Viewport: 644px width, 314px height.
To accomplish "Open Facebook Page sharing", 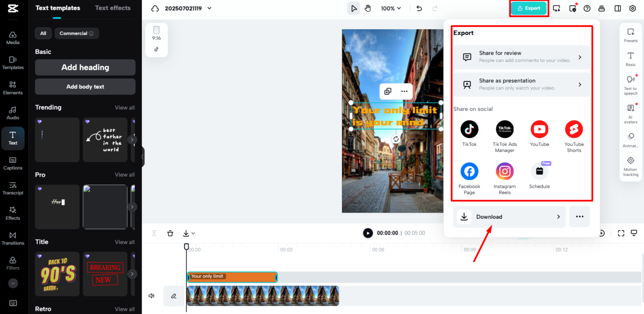I will point(469,172).
